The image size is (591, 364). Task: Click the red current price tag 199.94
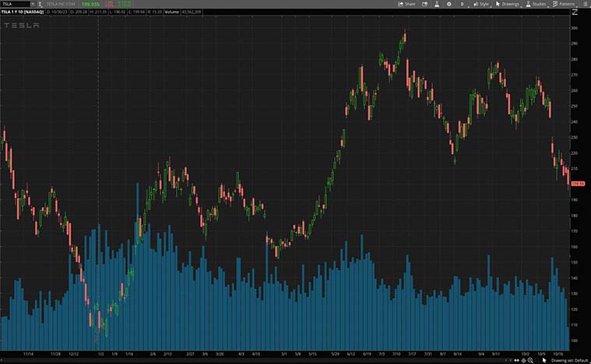pos(578,184)
